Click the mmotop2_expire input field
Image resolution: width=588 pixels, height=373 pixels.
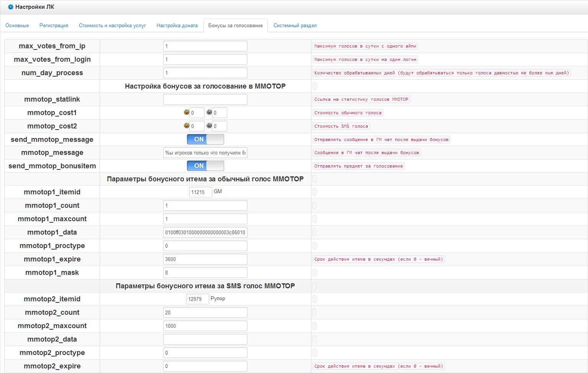coord(205,366)
